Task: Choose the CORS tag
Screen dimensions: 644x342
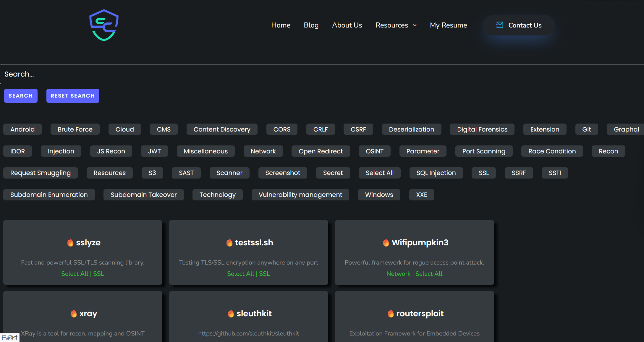Action: (282, 129)
